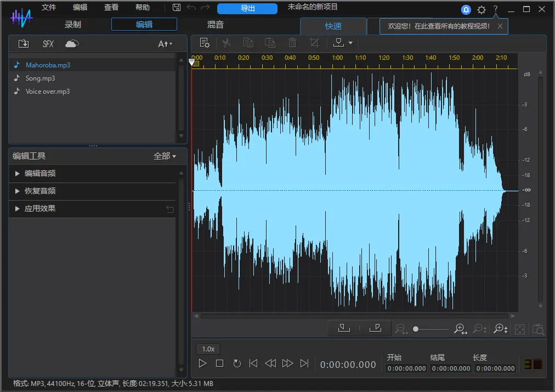The width and height of the screenshot is (555, 392).
Task: Click the horizontal zoom slider handle
Action: [416, 329]
